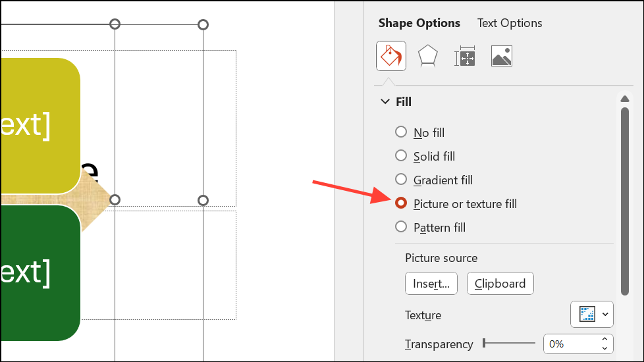This screenshot has width=644, height=362.
Task: Increase transparency with the up arrow
Action: pos(604,340)
